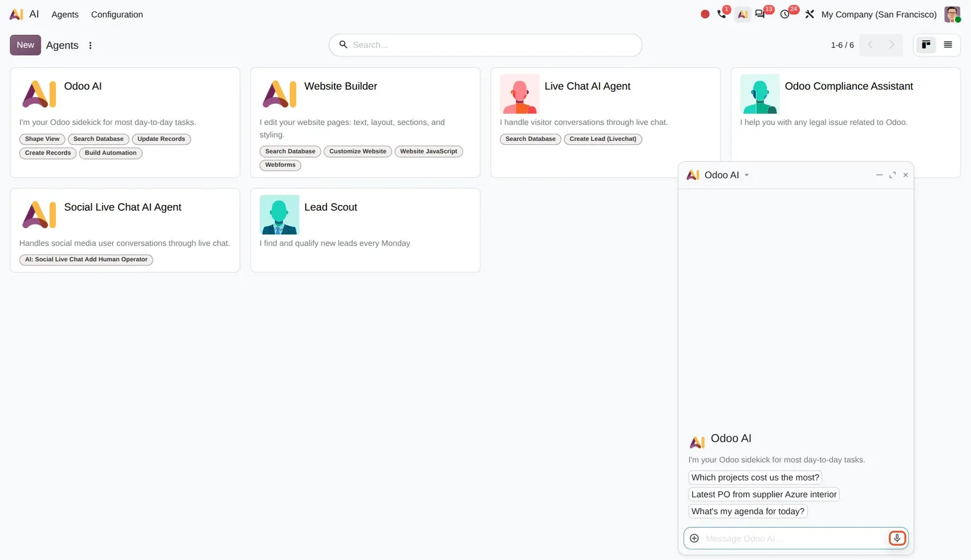This screenshot has height=560, width=971.
Task: Click the Customize Website tag
Action: 358,151
